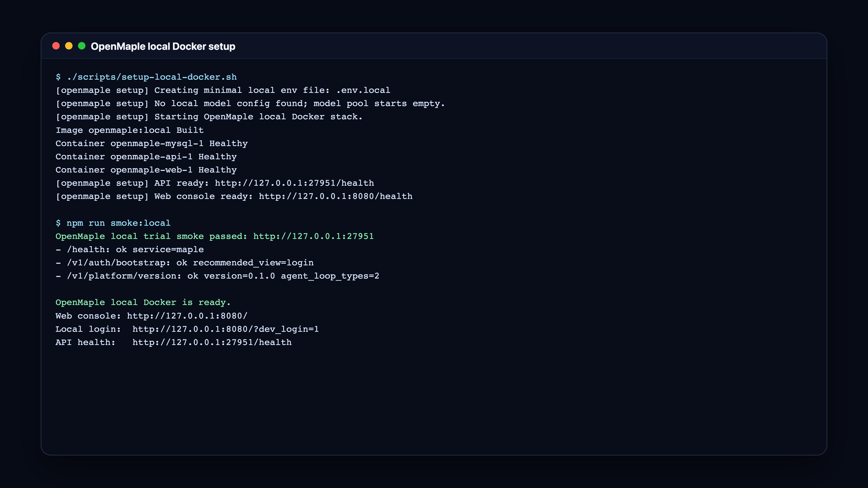Click the 'Image openmaple:local Built' line

click(x=130, y=130)
